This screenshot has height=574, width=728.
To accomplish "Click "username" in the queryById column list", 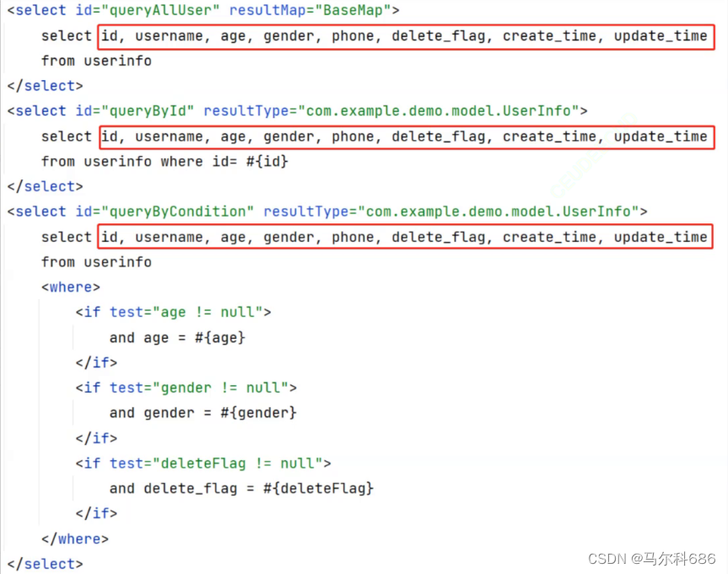I will click(x=170, y=137).
